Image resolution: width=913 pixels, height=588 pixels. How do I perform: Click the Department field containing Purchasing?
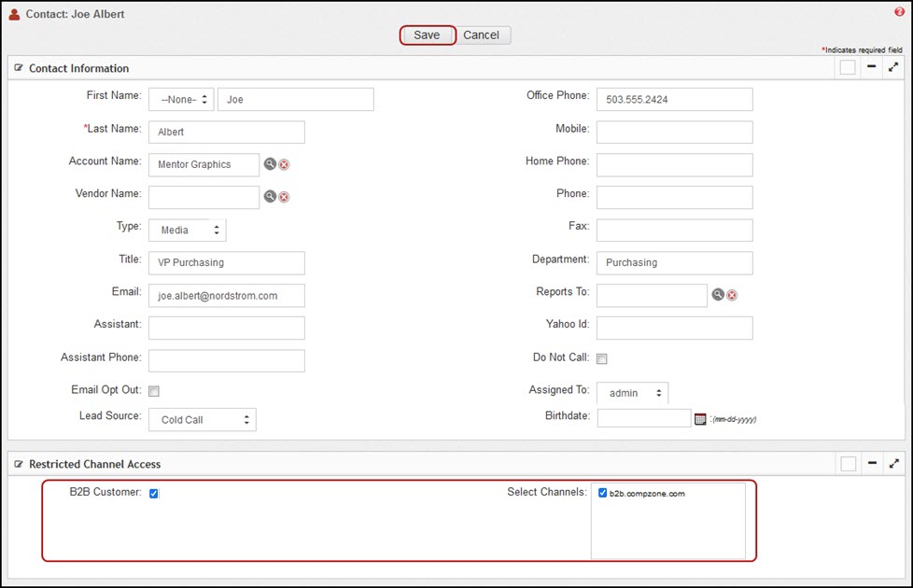pos(674,262)
